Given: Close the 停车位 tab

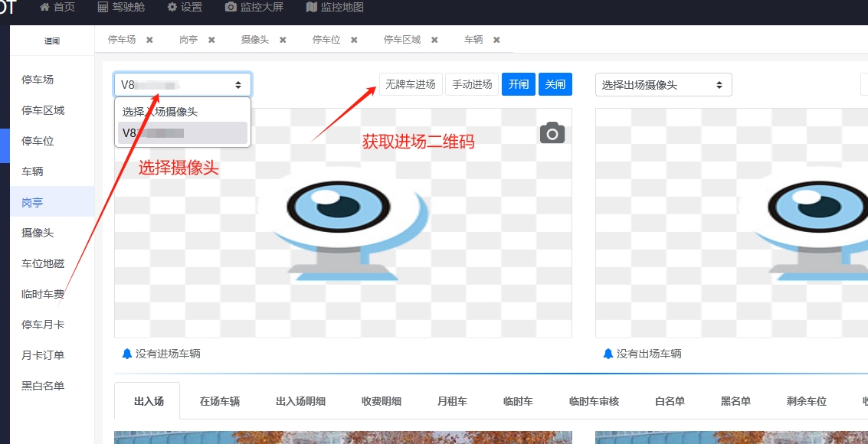Looking at the screenshot, I should click(x=354, y=40).
